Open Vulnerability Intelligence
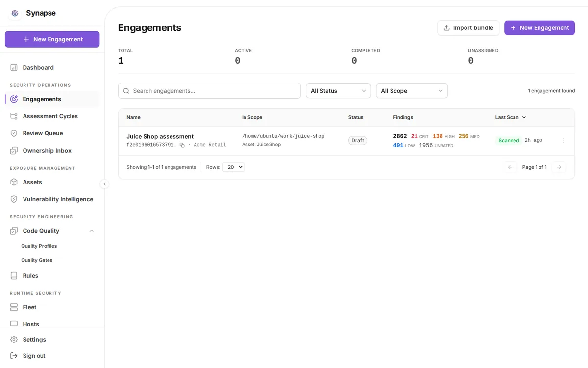This screenshot has height=368, width=588. 58,199
